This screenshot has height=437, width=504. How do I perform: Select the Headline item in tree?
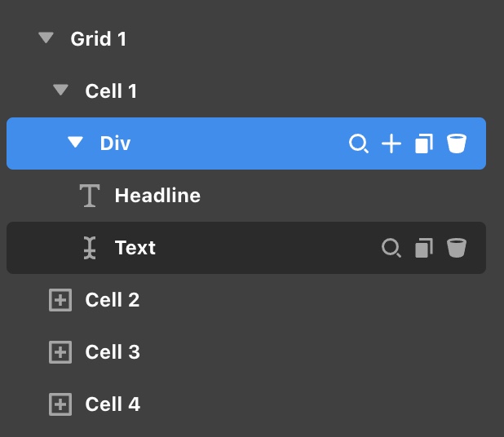click(157, 196)
